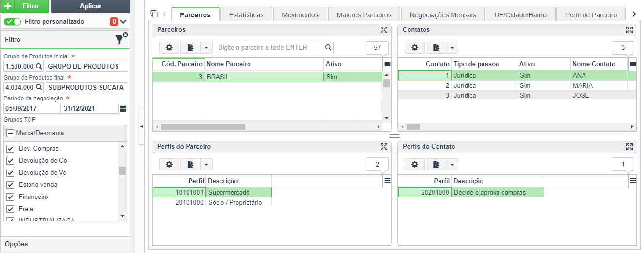
Task: Edit the start date 05/09/2017 field
Action: (32, 109)
